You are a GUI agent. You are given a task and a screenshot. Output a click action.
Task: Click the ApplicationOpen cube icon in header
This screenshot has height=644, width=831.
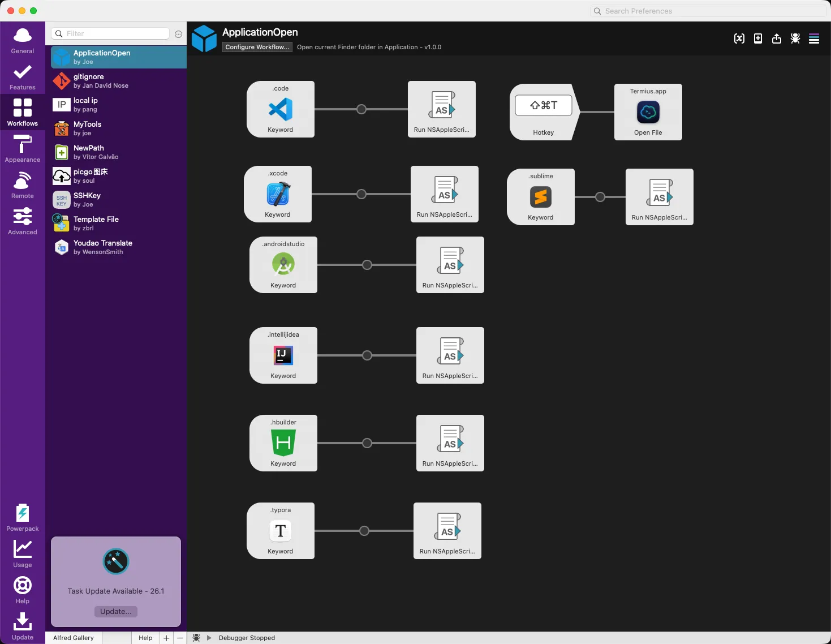204,38
